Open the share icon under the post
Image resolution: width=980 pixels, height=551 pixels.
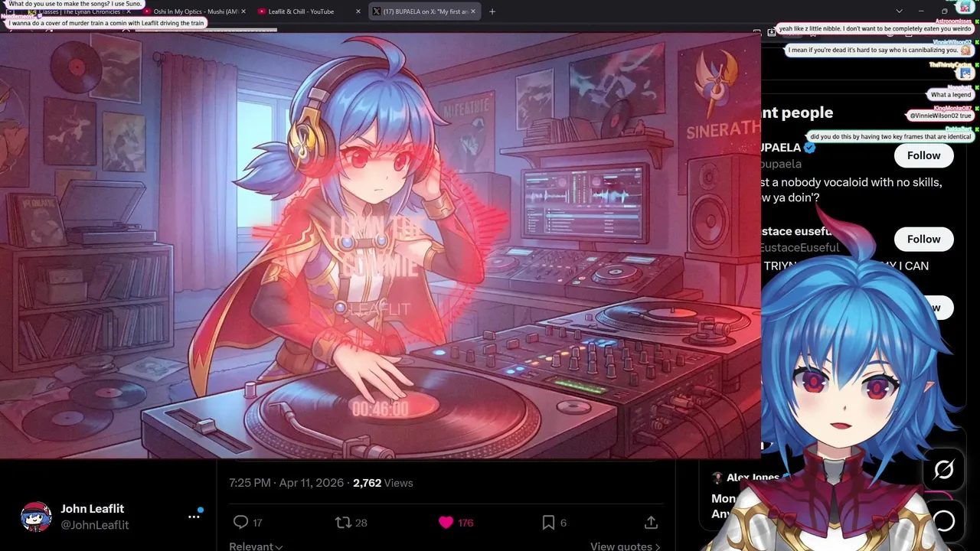(651, 522)
